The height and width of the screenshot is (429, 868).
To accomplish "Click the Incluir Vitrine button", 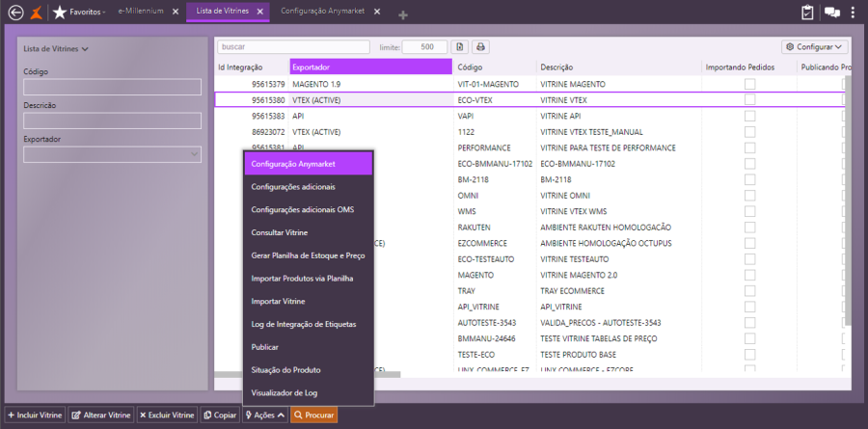I will [36, 415].
